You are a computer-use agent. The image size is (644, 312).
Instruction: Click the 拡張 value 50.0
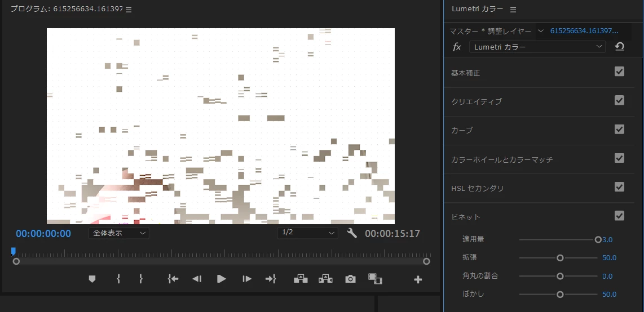[x=609, y=258]
